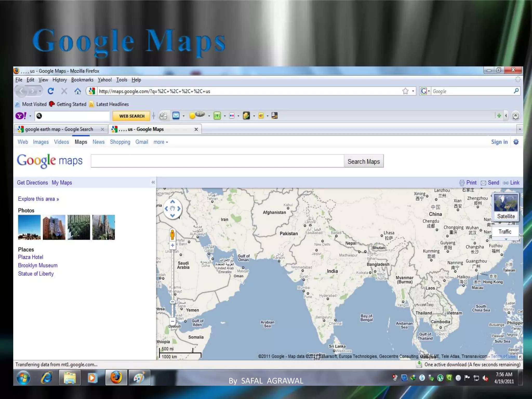Screen dimensions: 532x399
Task: Switch to the 'google earth map - Google Search' tab
Action: pos(59,129)
